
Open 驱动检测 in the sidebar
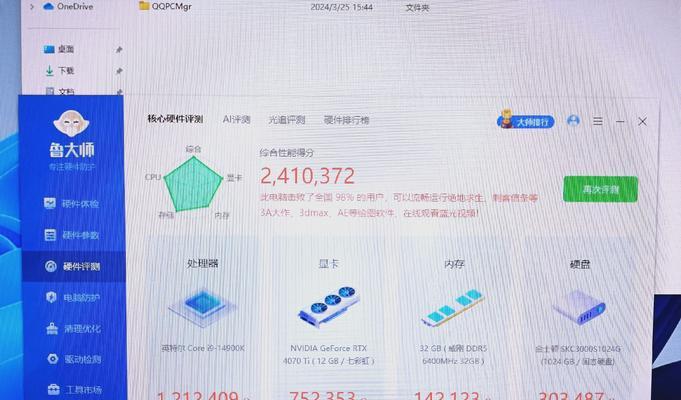[74, 359]
